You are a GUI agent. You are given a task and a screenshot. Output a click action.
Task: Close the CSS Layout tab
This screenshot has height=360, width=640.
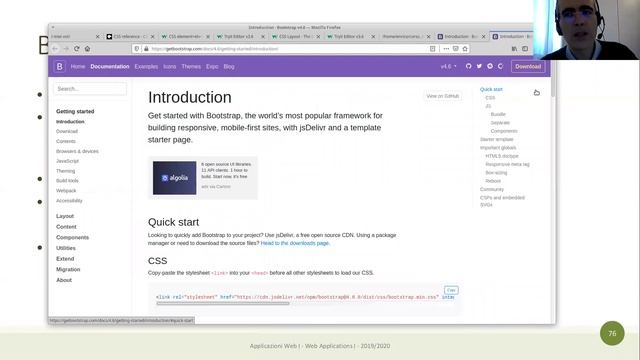(318, 36)
